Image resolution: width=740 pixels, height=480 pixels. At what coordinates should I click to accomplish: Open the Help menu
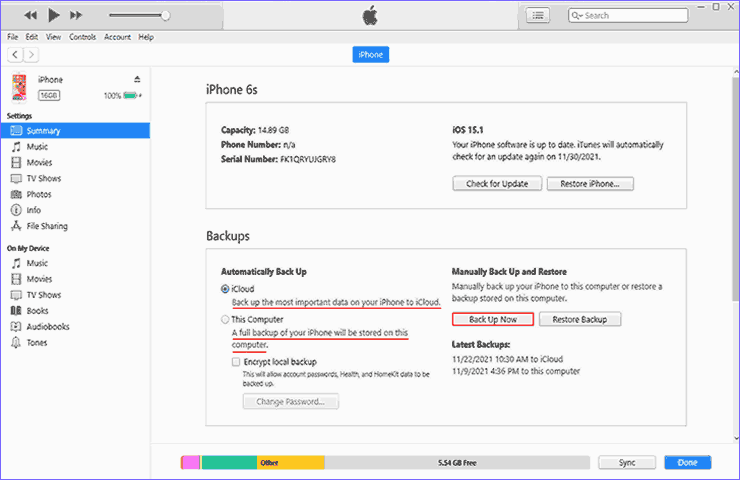[x=146, y=37]
